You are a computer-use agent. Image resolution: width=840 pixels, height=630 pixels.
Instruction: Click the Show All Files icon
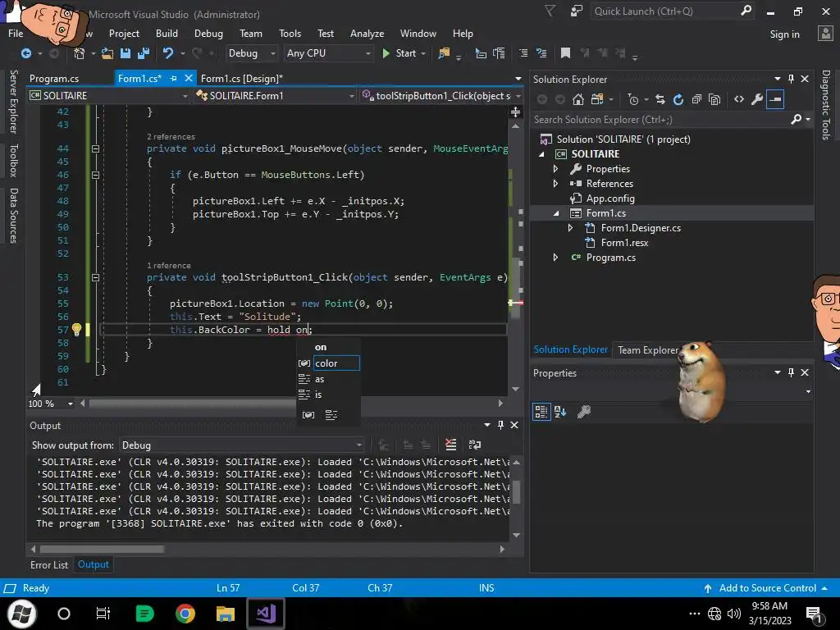[x=714, y=99]
